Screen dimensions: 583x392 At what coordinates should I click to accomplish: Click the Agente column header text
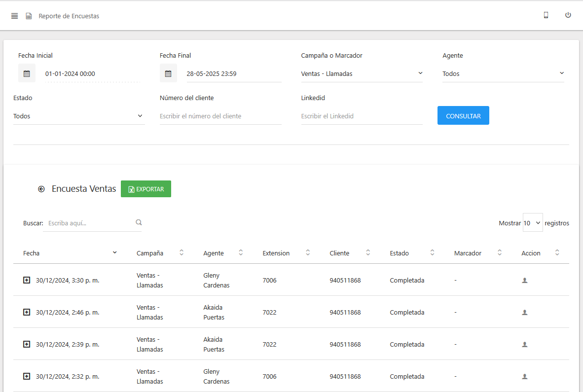pos(214,253)
